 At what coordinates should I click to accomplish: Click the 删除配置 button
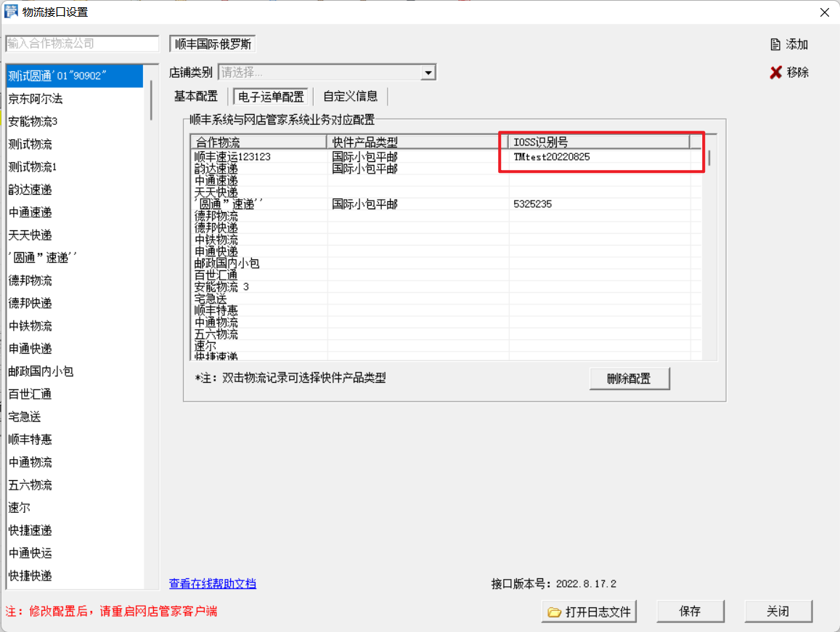[x=629, y=378]
